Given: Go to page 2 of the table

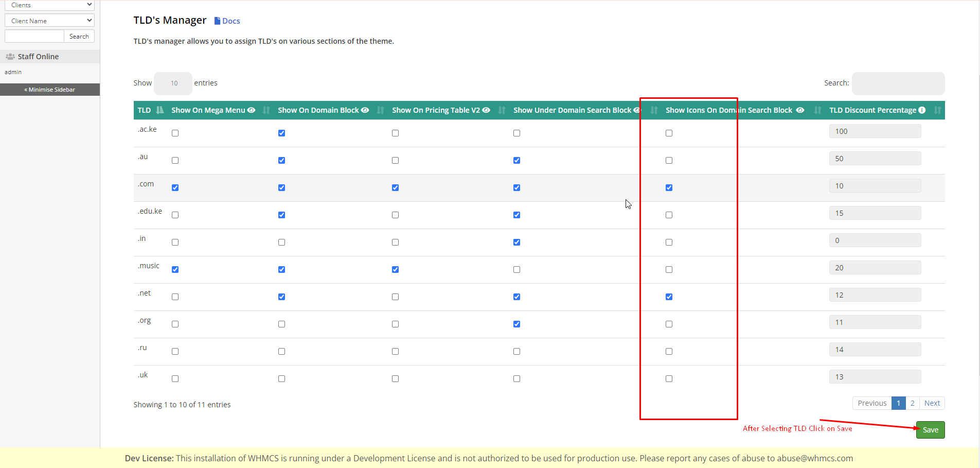Looking at the screenshot, I should point(912,403).
